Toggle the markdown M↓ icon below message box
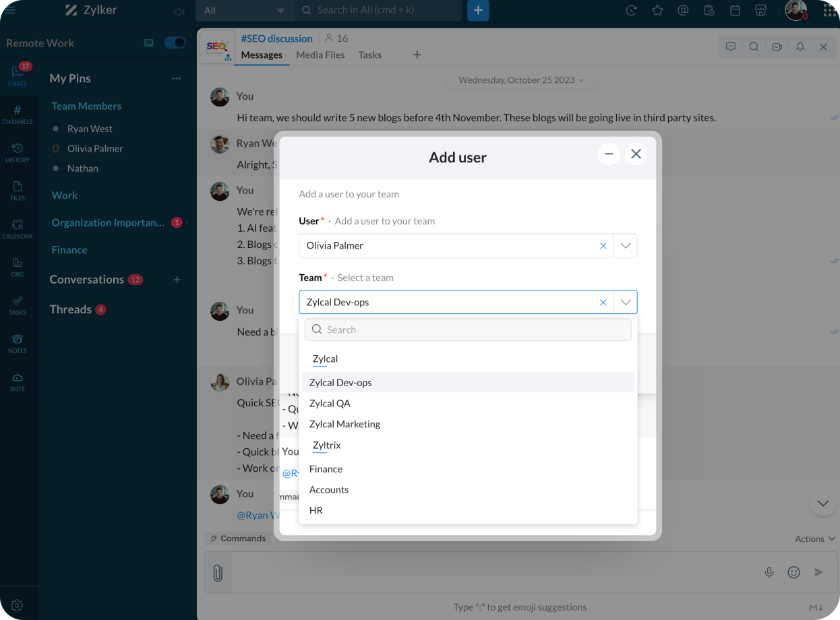The width and height of the screenshot is (840, 620). [816, 608]
